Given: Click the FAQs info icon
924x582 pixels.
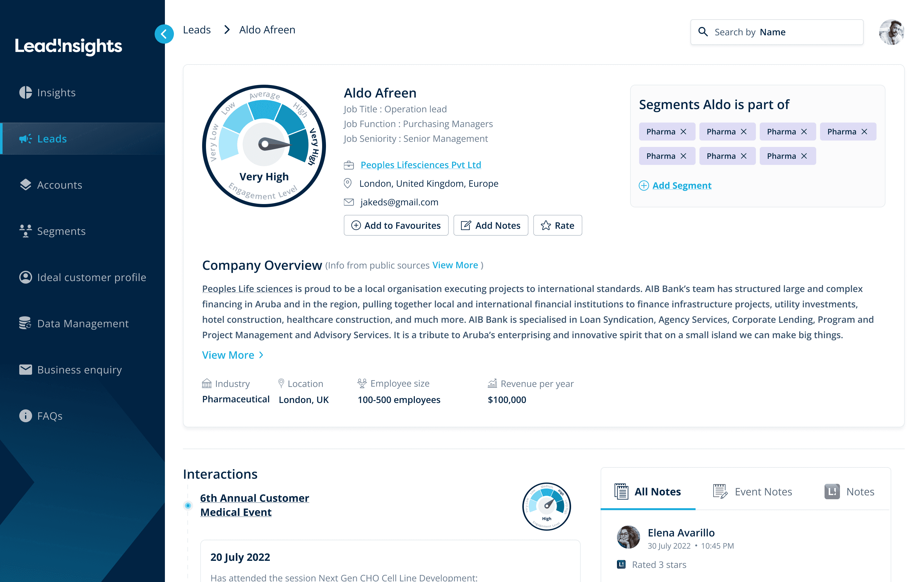Looking at the screenshot, I should tap(25, 415).
